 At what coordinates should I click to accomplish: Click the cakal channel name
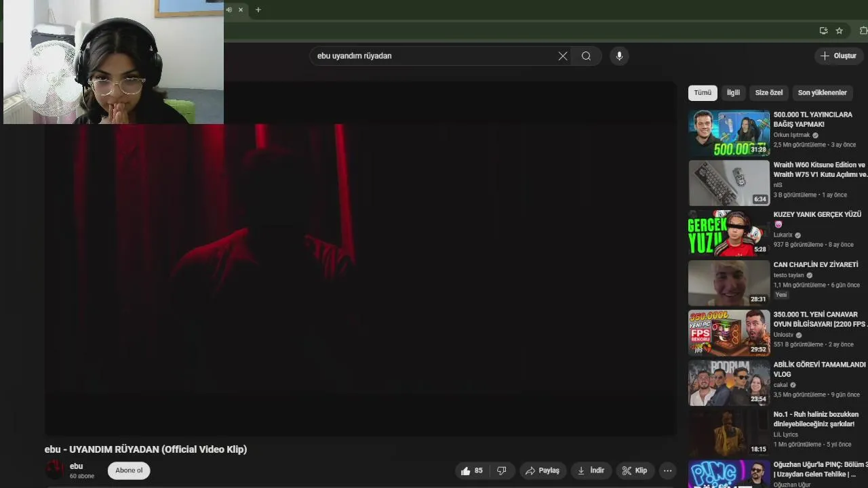pyautogui.click(x=781, y=385)
